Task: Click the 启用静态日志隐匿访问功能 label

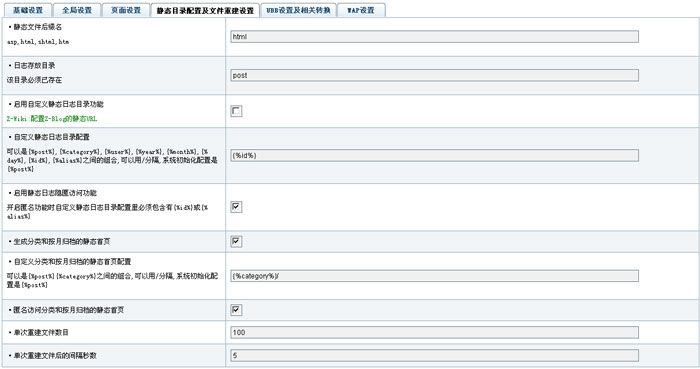Action: [55, 193]
